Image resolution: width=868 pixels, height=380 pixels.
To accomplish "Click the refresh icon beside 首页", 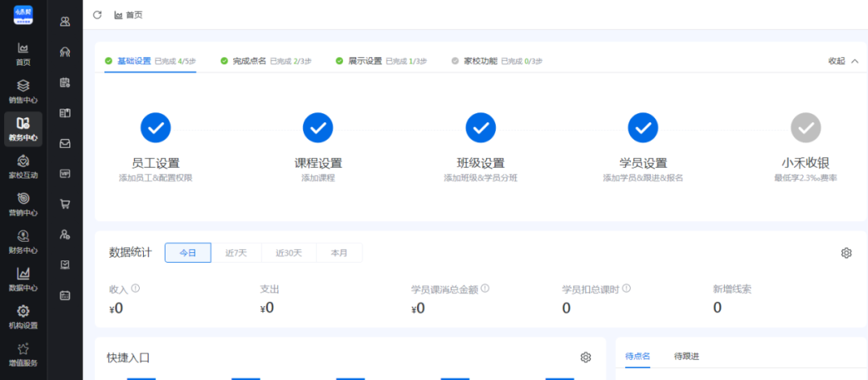I will pos(98,14).
